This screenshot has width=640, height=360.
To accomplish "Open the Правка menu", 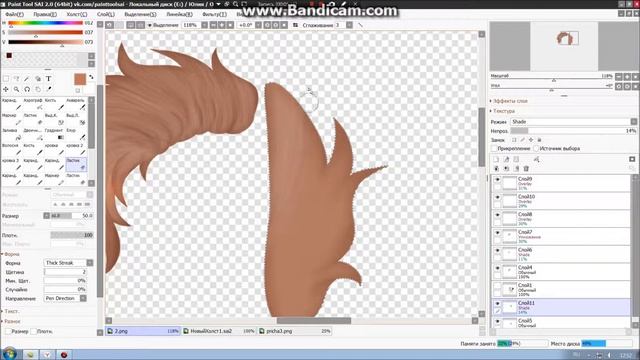I will (45, 14).
